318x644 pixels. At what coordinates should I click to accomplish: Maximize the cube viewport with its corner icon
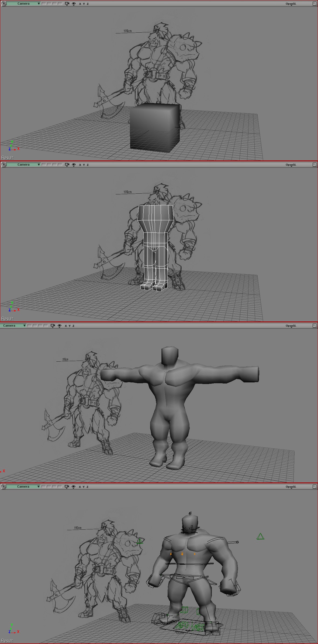point(314,4)
